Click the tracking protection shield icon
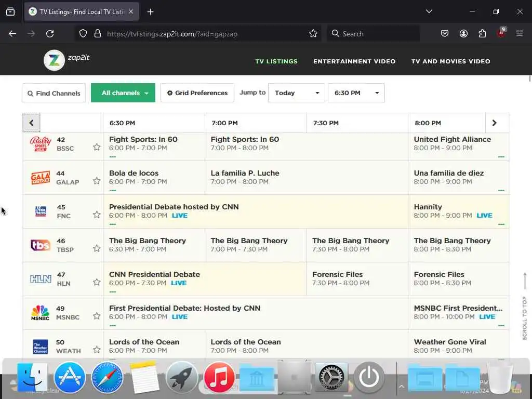Screen dimensions: 532x399 [83, 34]
